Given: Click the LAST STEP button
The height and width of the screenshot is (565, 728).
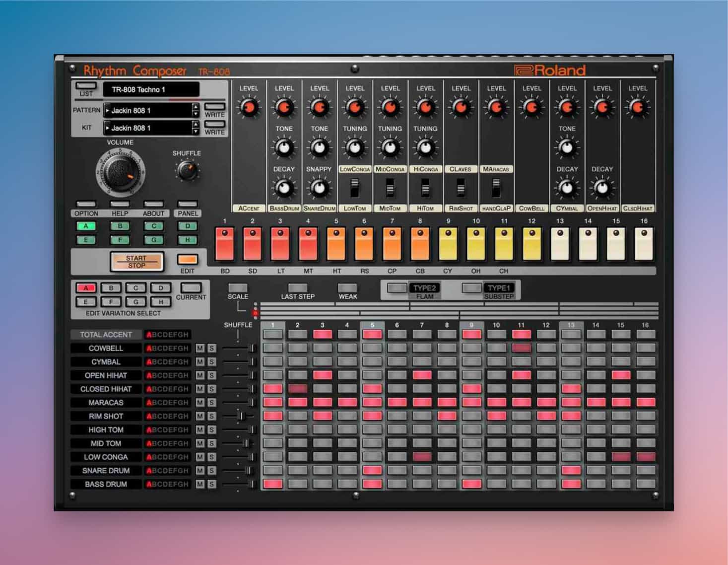Looking at the screenshot, I should (297, 288).
